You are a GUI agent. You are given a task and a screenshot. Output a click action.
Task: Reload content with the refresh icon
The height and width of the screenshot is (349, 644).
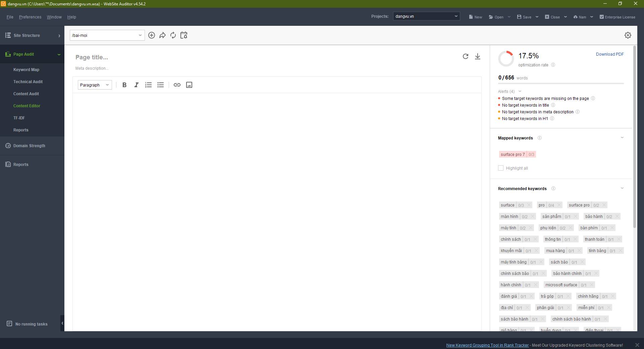(466, 56)
